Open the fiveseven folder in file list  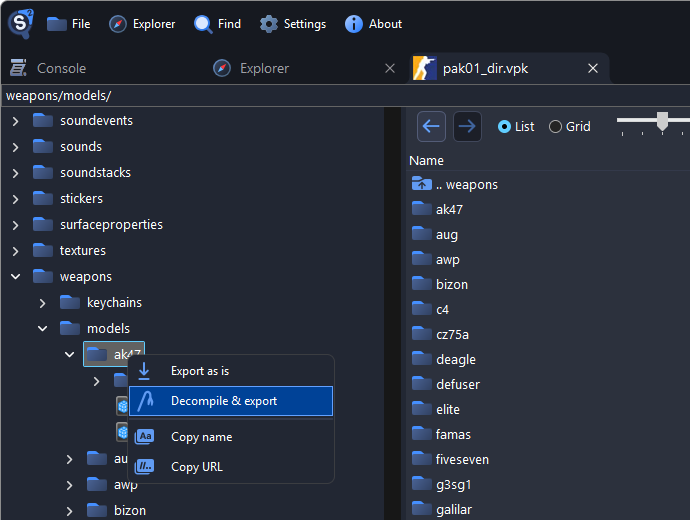pos(450,460)
